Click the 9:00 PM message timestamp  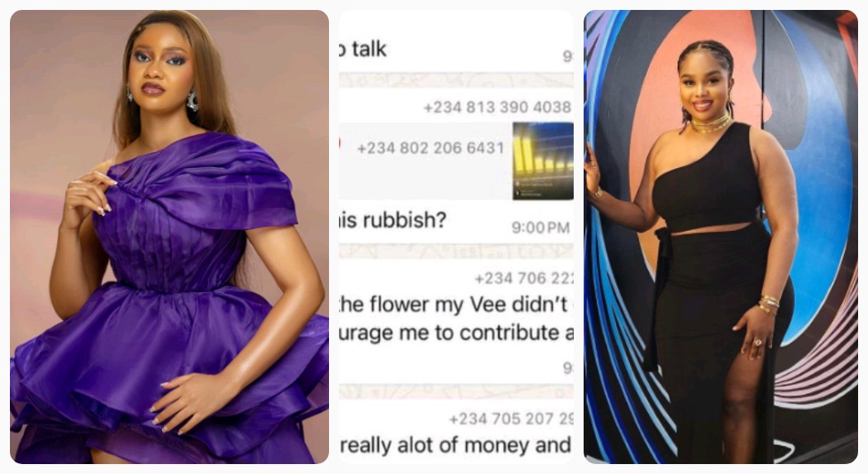541,227
